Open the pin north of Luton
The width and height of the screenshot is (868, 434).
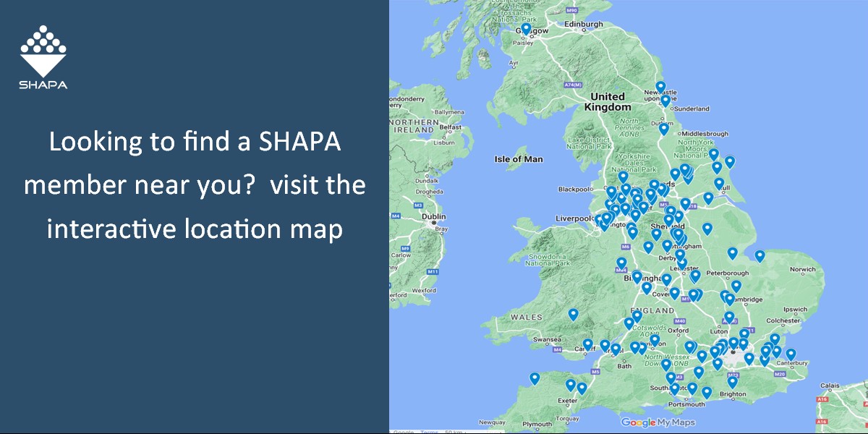pos(729,317)
